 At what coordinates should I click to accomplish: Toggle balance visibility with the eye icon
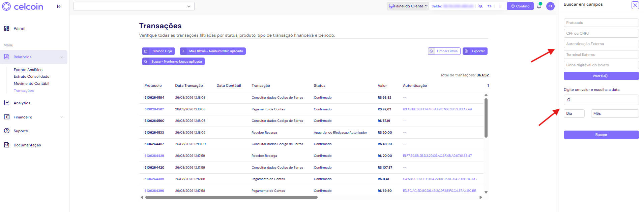click(480, 6)
